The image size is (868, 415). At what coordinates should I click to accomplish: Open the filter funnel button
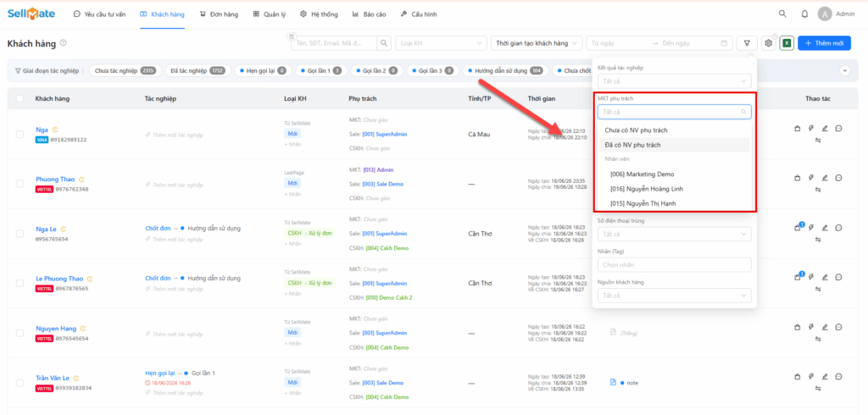(x=748, y=43)
